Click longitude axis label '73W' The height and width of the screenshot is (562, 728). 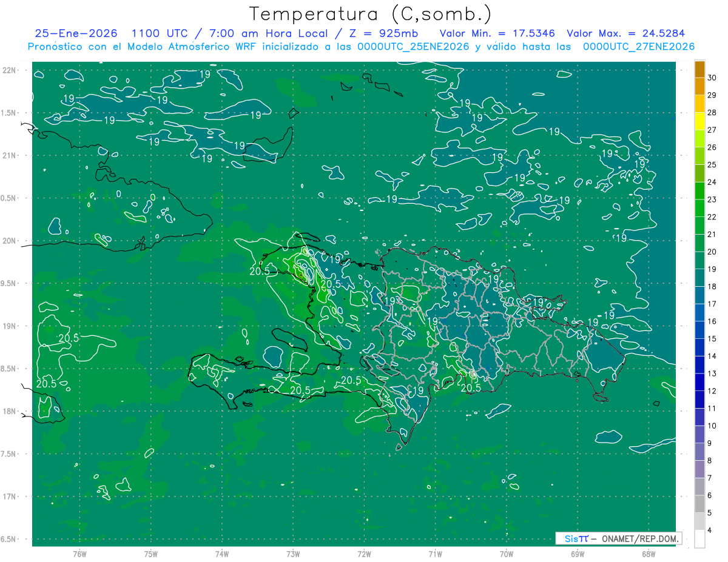click(x=293, y=554)
